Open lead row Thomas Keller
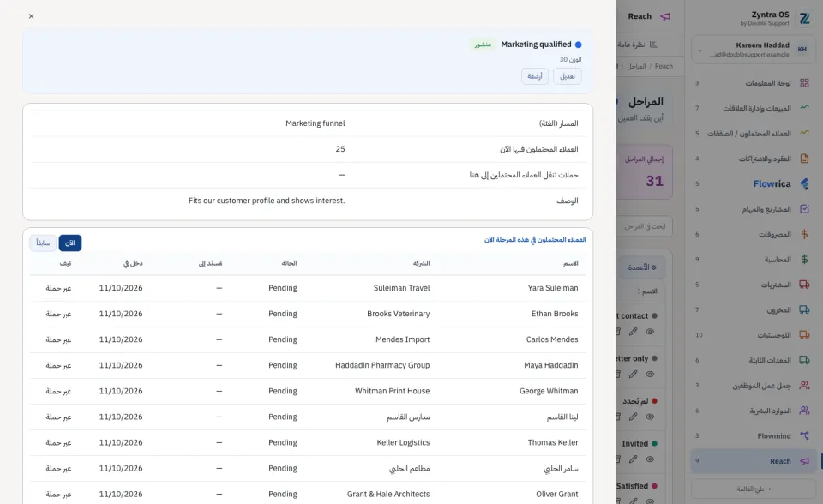This screenshot has height=504, width=823. [308, 442]
